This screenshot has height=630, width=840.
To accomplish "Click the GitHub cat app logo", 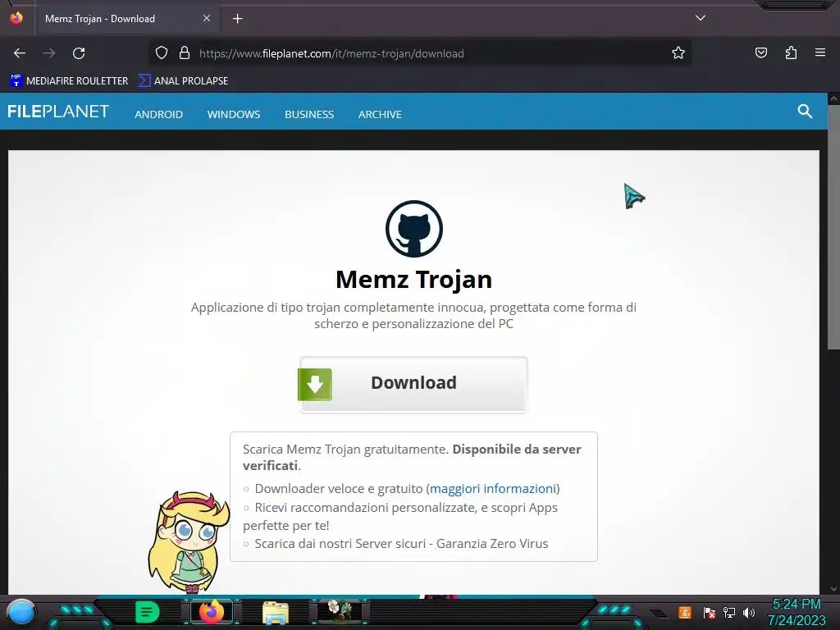I will (413, 229).
